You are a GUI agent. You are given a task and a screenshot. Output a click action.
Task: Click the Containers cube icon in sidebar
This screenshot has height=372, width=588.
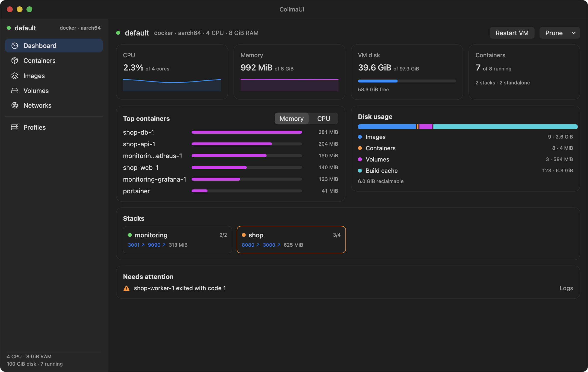(x=15, y=61)
